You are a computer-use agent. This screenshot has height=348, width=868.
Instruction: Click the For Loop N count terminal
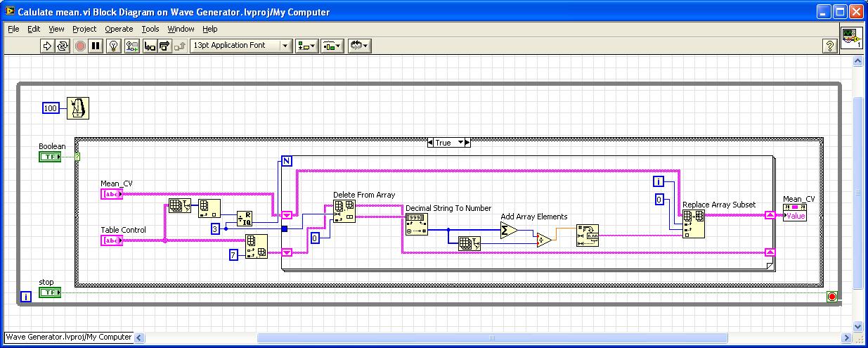coord(287,162)
